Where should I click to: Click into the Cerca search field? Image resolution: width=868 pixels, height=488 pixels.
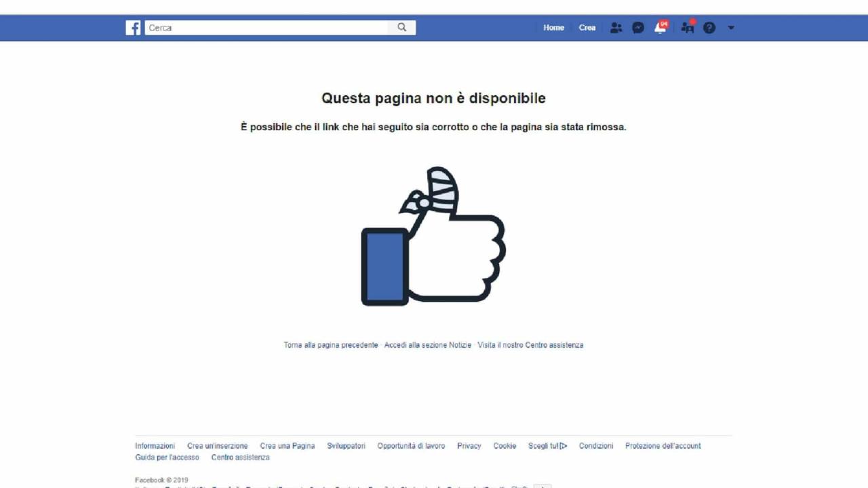[267, 28]
